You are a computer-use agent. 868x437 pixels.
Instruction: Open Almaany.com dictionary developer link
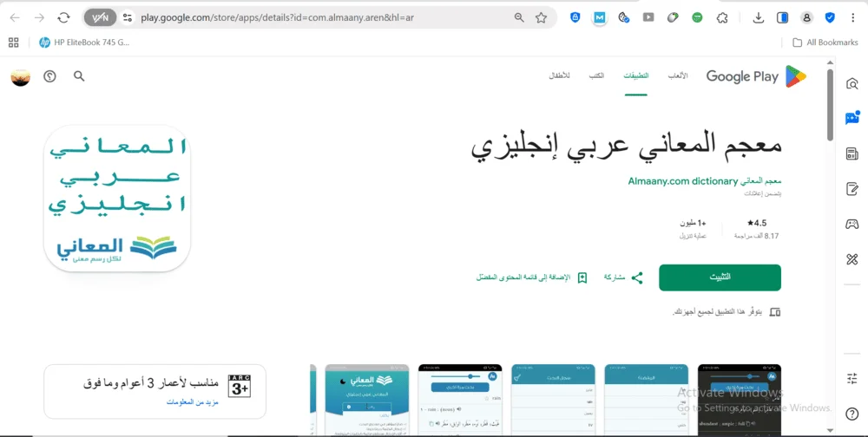[705, 181]
